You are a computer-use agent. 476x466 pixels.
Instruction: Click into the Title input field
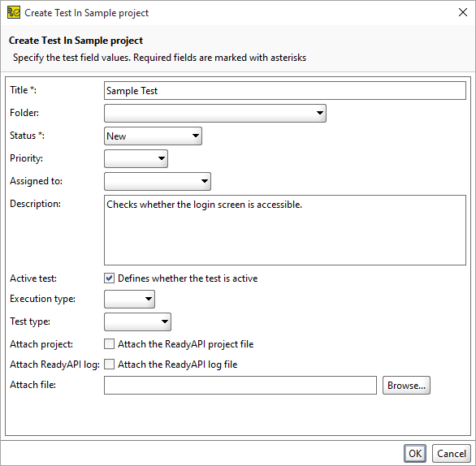click(x=285, y=90)
